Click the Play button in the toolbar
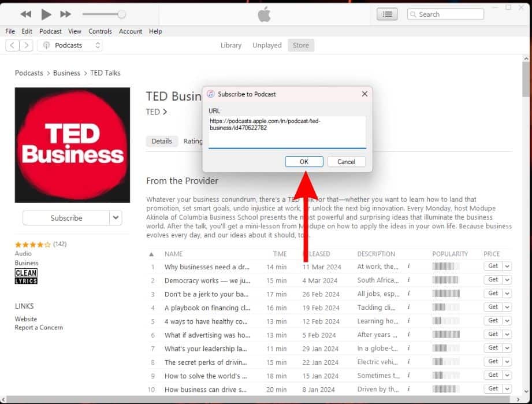 pyautogui.click(x=46, y=14)
